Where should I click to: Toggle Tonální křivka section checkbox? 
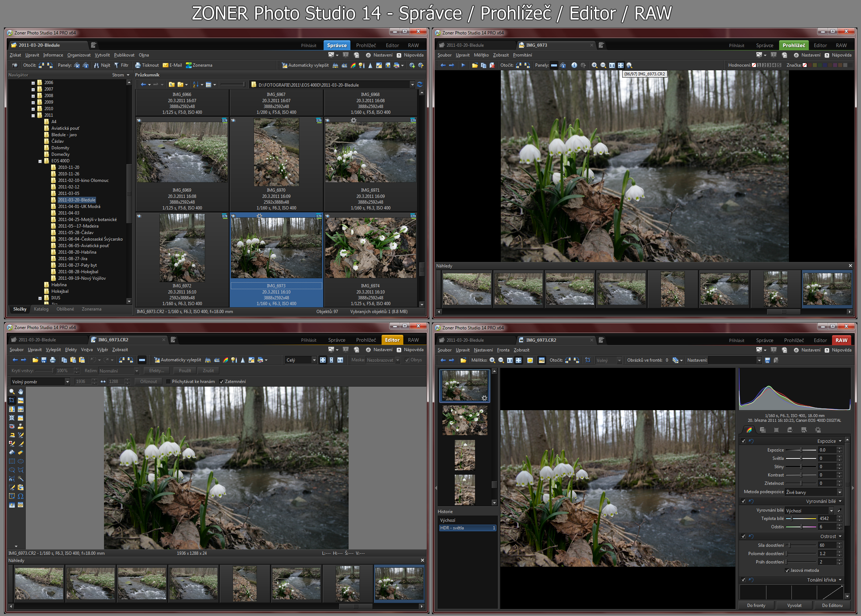click(744, 580)
